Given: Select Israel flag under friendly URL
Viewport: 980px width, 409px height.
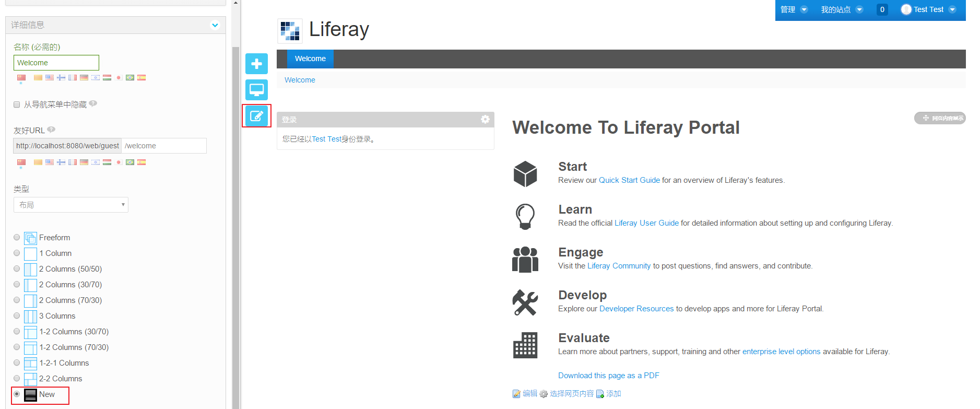Looking at the screenshot, I should (96, 162).
